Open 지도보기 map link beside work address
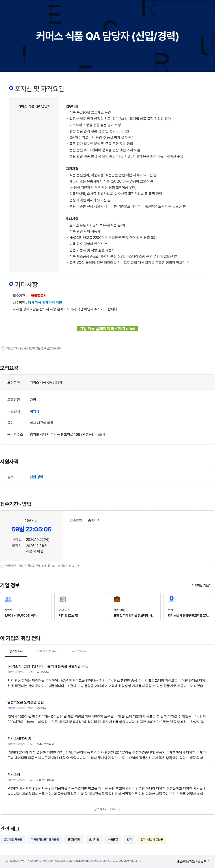This screenshot has width=215, height=868. click(100, 435)
